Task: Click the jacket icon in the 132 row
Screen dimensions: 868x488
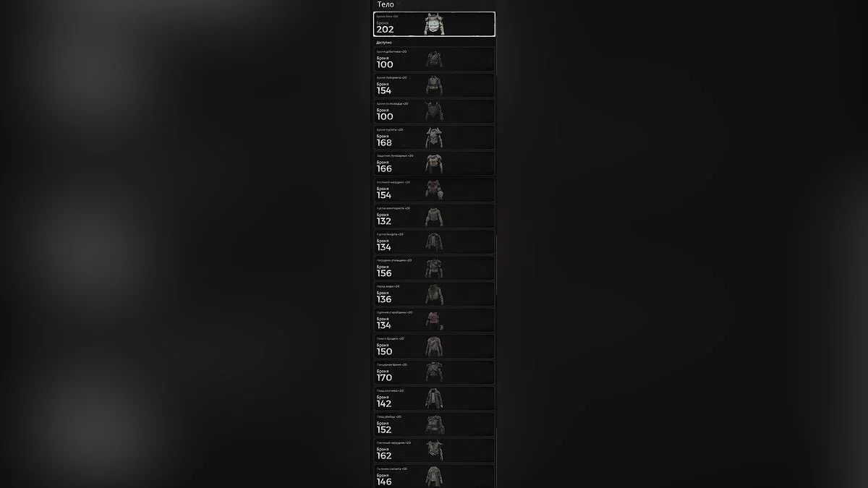Action: pos(434,216)
